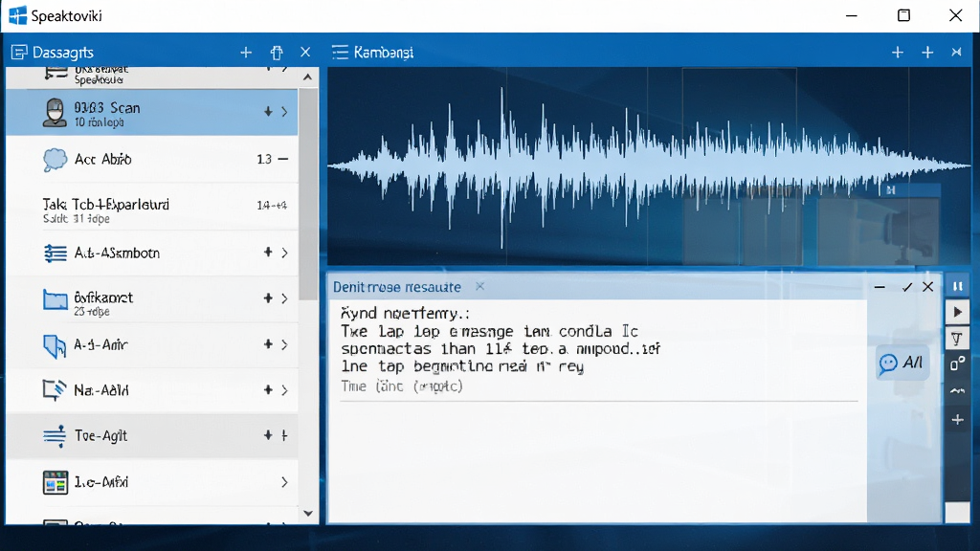Click the 13 value on Acc Abrb row
Viewport: 980px width, 551px height.
[x=264, y=160]
